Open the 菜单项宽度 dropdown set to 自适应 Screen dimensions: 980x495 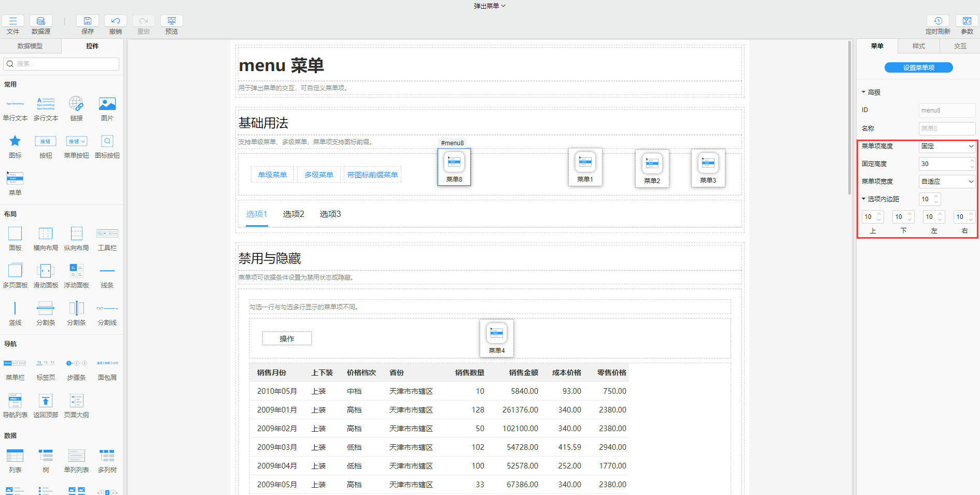947,182
